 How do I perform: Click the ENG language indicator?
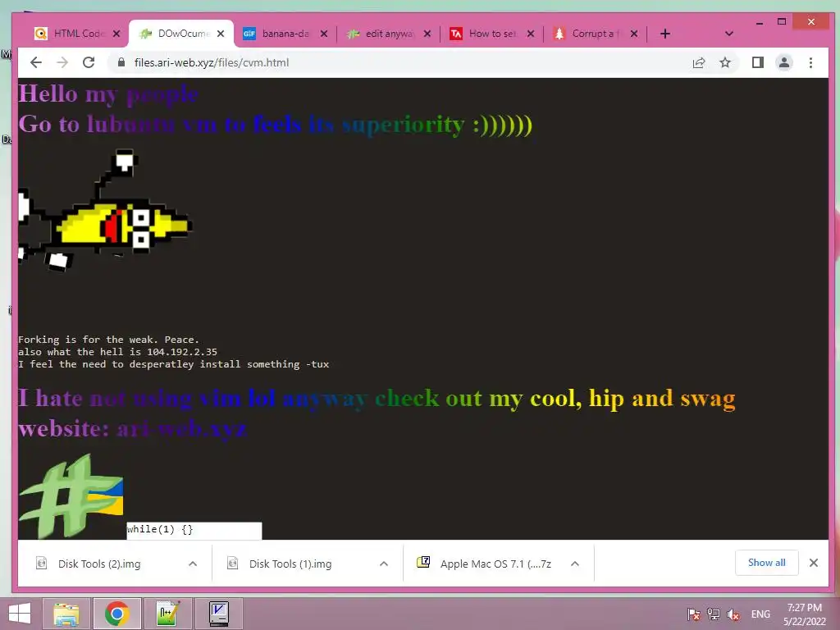760,614
